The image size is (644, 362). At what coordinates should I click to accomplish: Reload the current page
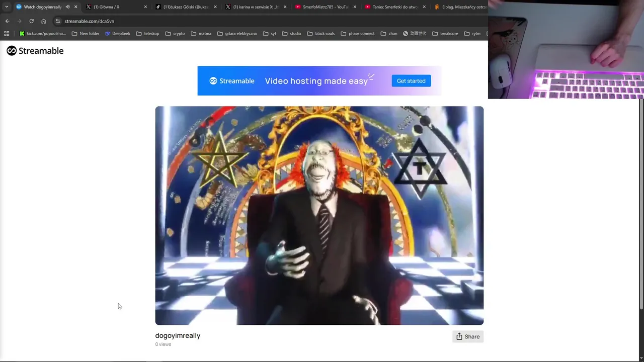coord(31,21)
